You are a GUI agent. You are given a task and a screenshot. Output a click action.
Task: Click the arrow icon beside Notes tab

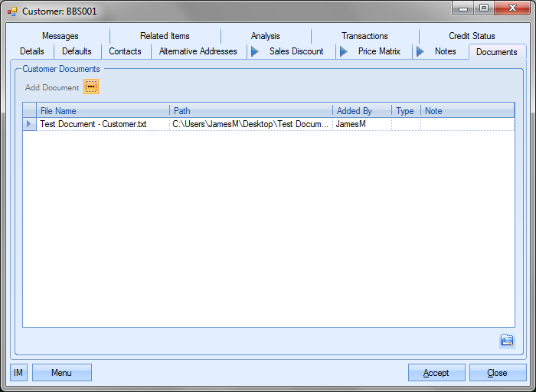coord(420,51)
